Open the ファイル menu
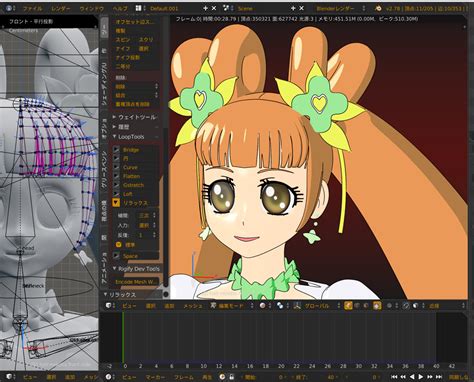The image size is (474, 382). [x=33, y=8]
